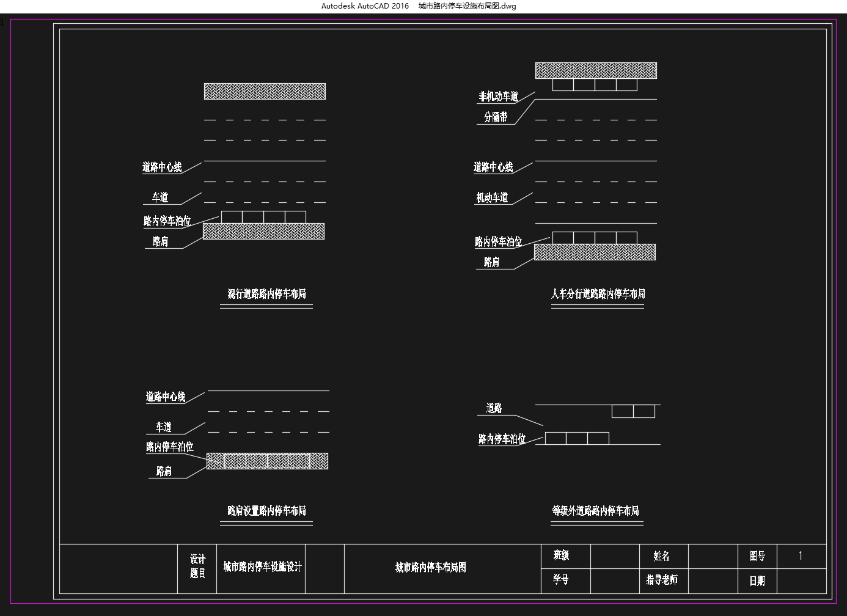Select the 道路 label in 等级外道路 diagram
This screenshot has height=616, width=847.
coord(494,408)
